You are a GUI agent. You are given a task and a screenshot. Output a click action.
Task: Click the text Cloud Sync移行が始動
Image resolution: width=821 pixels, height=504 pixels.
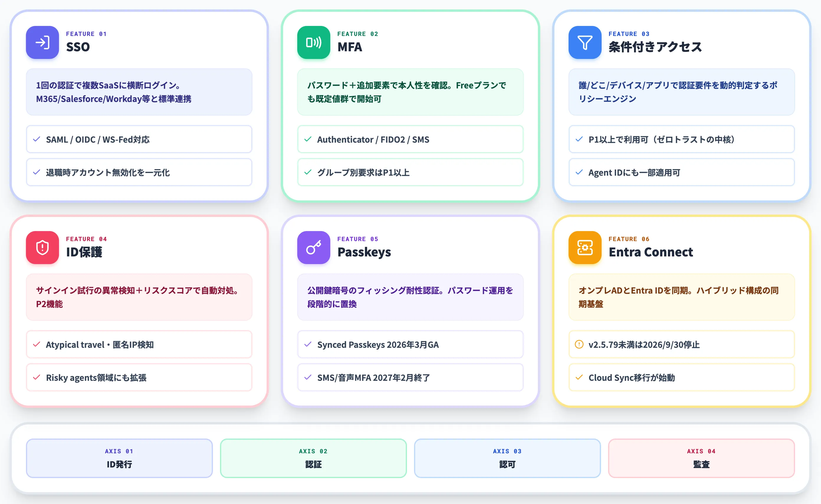pos(632,377)
